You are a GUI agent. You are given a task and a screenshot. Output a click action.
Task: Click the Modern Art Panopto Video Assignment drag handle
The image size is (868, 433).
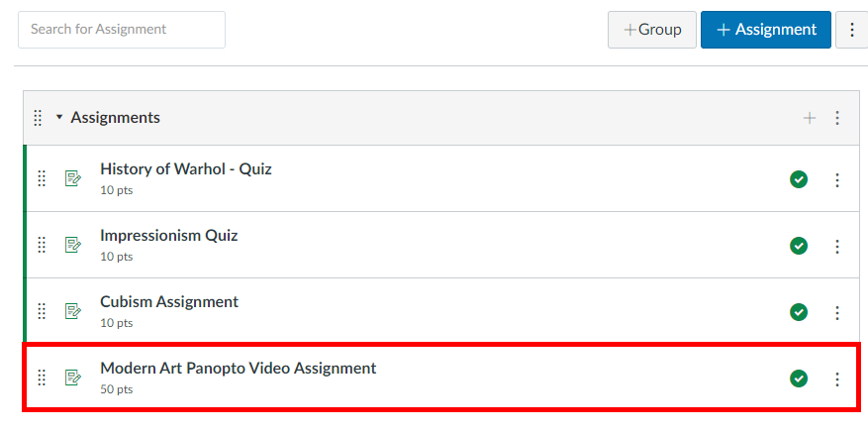(42, 378)
